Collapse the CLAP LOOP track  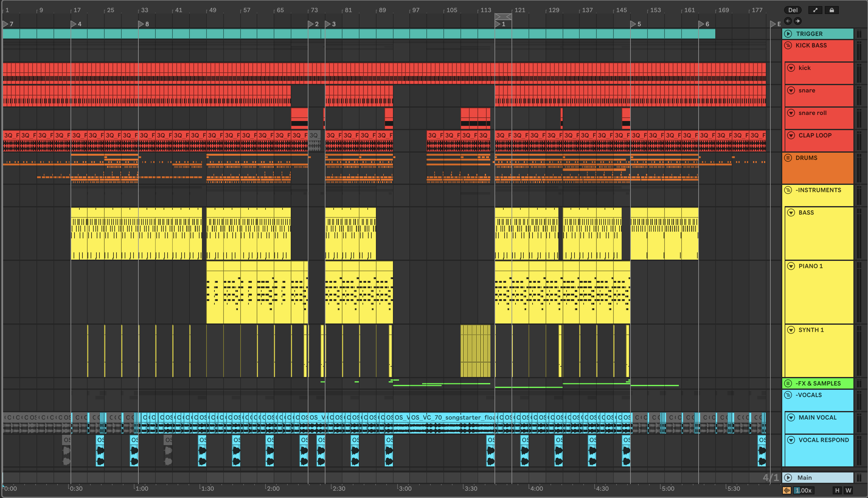coord(791,135)
